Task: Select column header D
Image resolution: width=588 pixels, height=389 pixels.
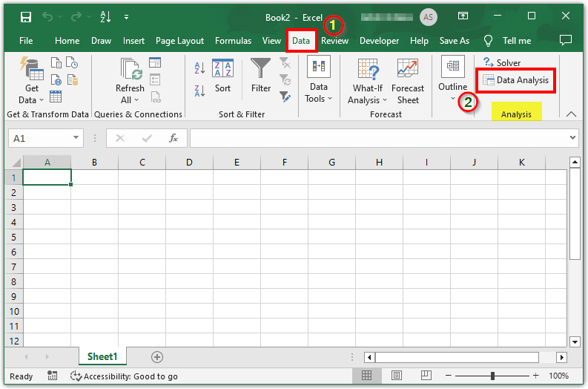Action: (x=189, y=163)
